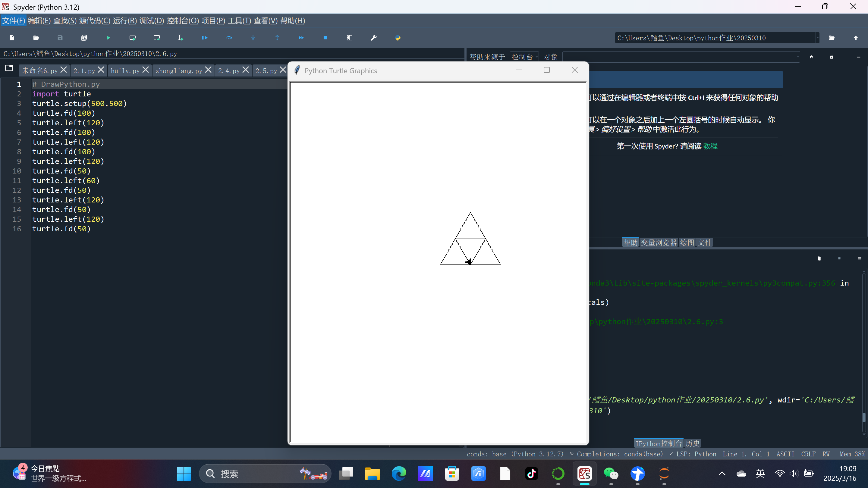Open the PYTHONPATH manager Python icon
Image resolution: width=868 pixels, height=488 pixels.
point(398,38)
